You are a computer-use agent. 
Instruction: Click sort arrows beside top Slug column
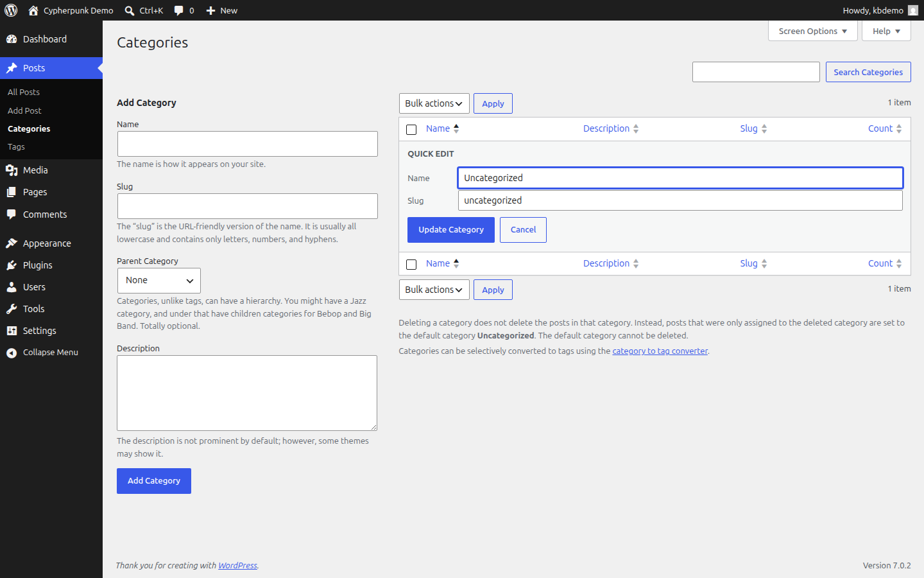764,128
